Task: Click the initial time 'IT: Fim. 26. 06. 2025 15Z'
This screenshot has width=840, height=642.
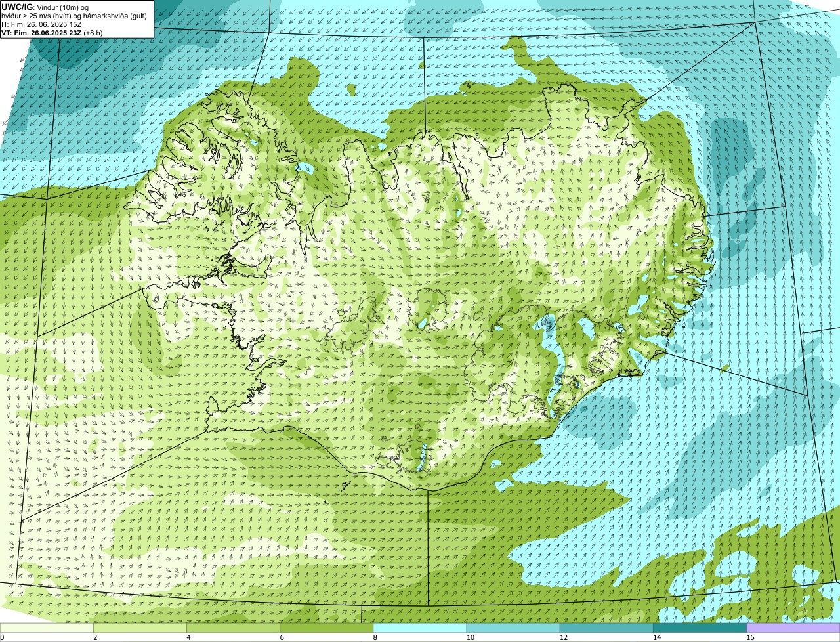Action: pos(41,24)
